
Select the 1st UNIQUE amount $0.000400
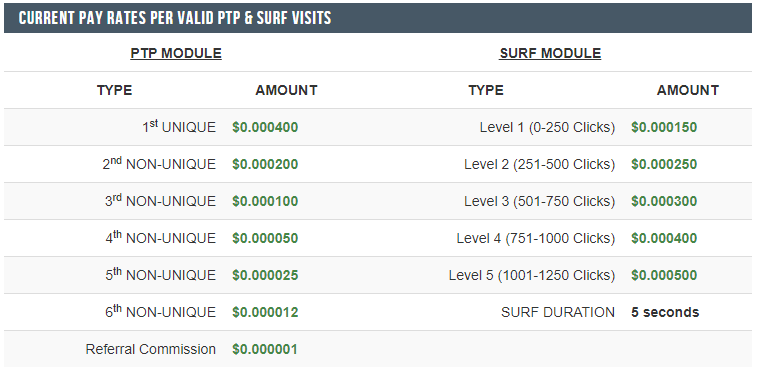[265, 128]
